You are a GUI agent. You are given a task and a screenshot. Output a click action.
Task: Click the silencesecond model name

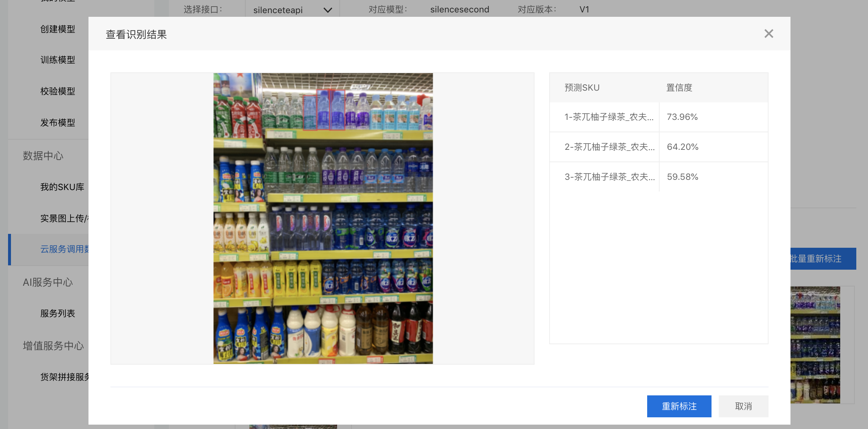[460, 10]
